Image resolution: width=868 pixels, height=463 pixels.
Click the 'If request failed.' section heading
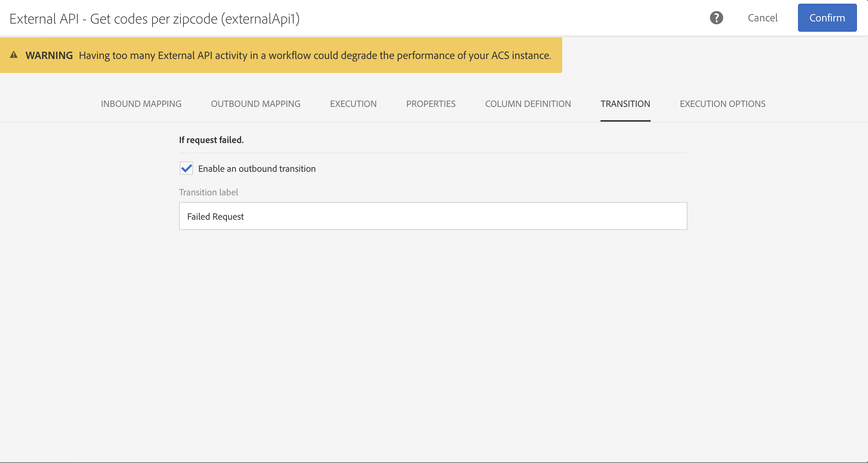click(211, 140)
